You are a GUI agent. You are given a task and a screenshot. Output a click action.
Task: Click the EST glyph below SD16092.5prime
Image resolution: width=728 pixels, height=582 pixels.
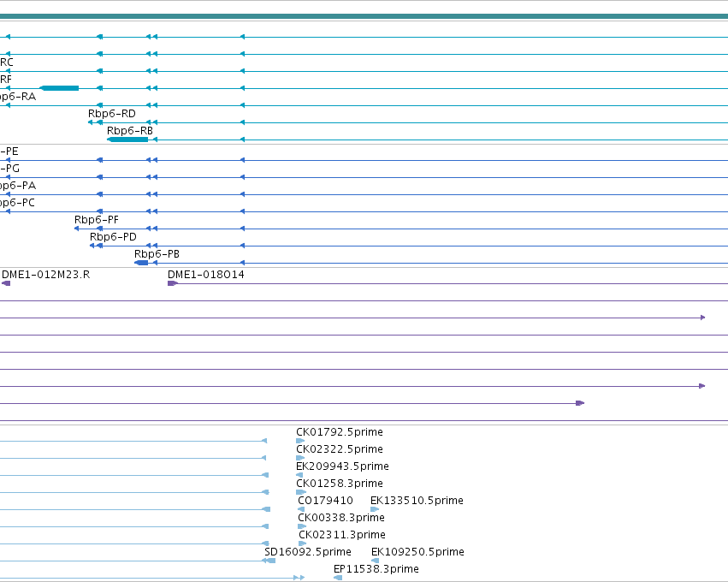269,561
